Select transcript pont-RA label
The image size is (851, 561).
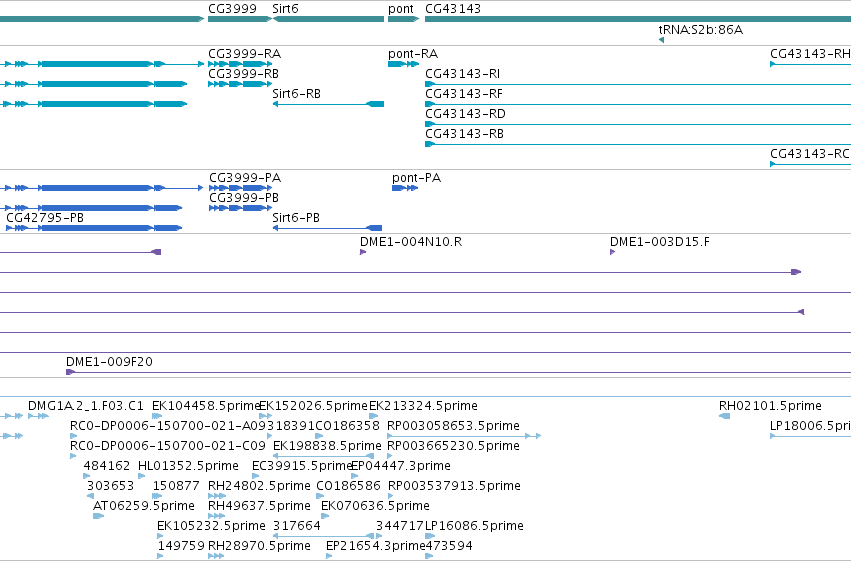[x=413, y=54]
